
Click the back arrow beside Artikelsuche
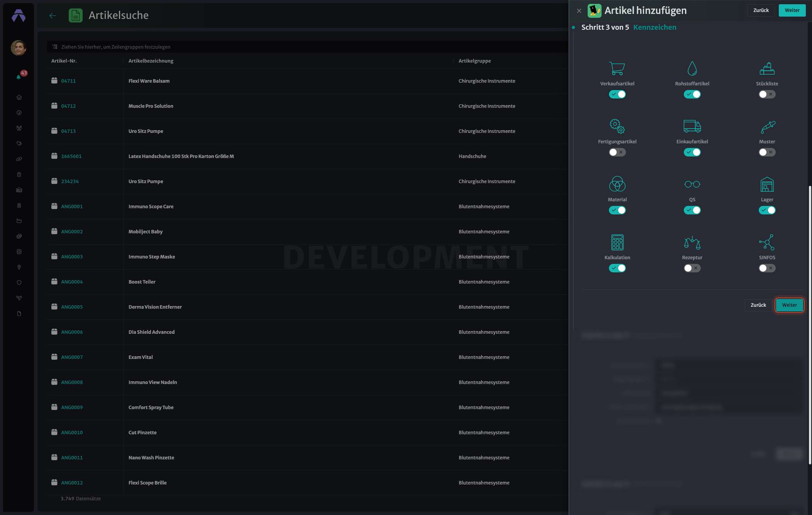click(53, 15)
